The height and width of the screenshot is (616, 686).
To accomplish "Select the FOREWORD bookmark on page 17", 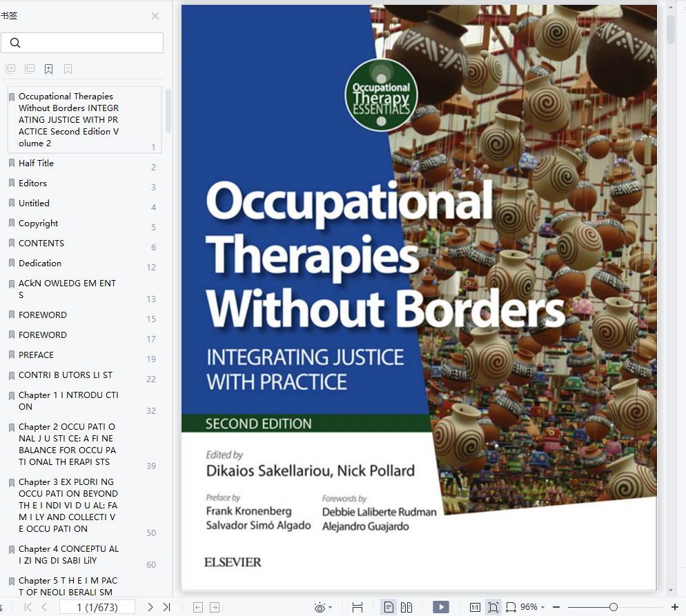I will click(43, 335).
